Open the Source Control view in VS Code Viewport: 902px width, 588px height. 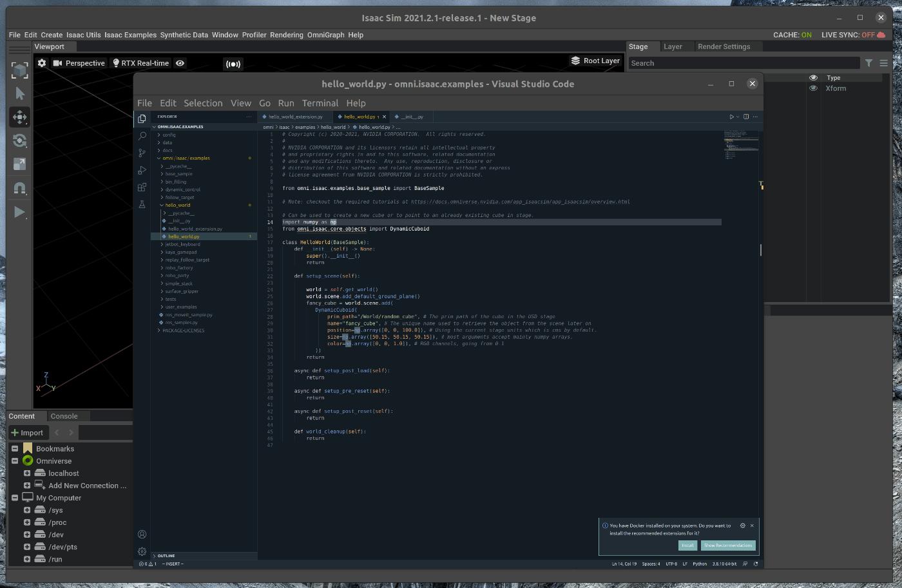click(142, 153)
